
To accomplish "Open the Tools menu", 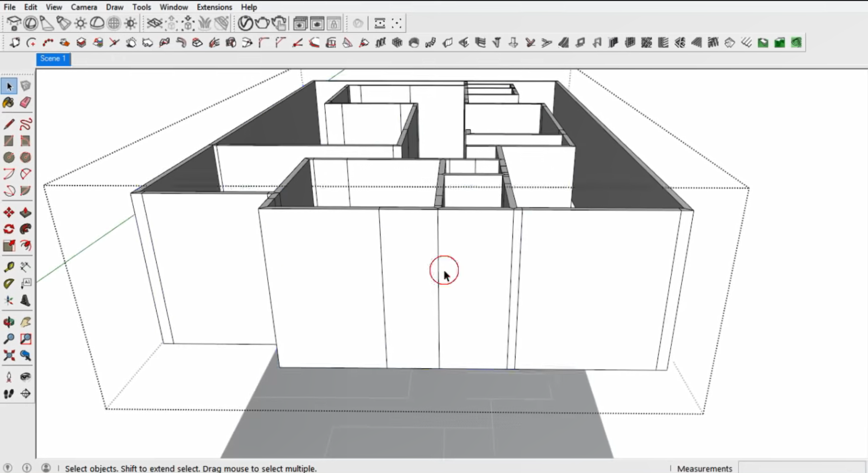I will click(142, 7).
